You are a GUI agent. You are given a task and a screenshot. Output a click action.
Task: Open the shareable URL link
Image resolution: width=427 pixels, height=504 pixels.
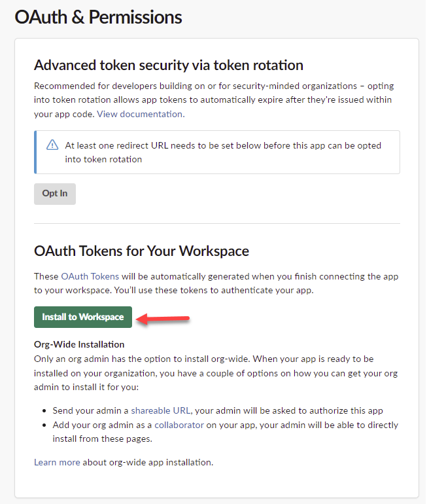click(x=160, y=410)
